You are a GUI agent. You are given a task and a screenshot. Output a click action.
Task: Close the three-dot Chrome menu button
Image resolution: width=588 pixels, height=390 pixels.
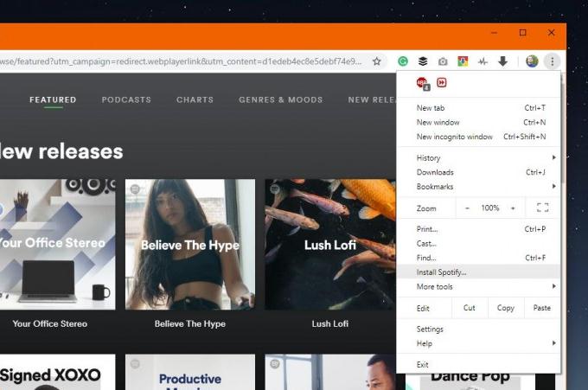(552, 61)
